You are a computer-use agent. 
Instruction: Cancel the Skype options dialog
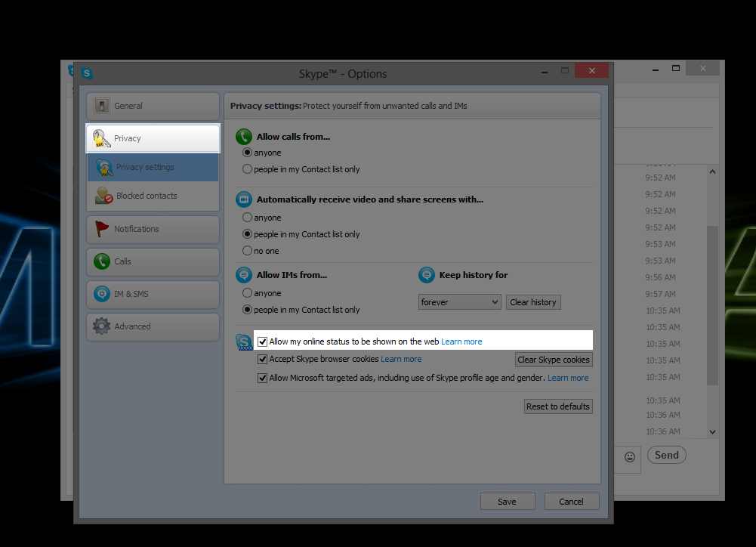tap(571, 502)
